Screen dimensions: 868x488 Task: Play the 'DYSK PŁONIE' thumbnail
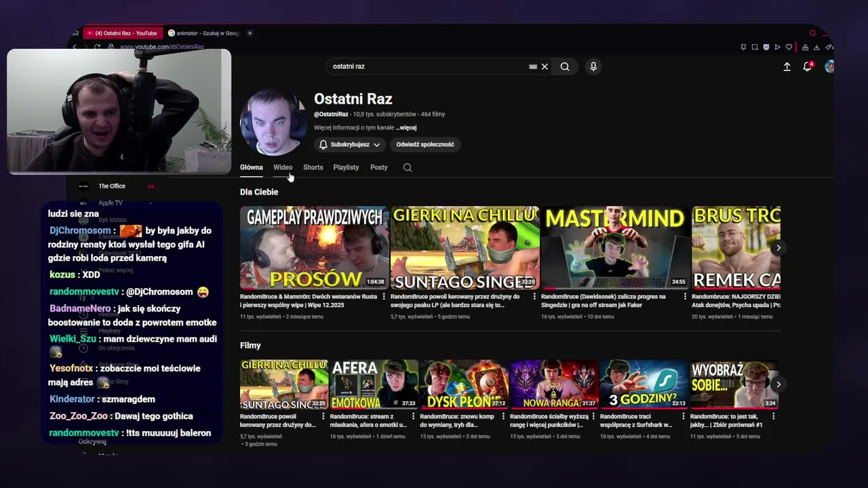click(x=464, y=384)
